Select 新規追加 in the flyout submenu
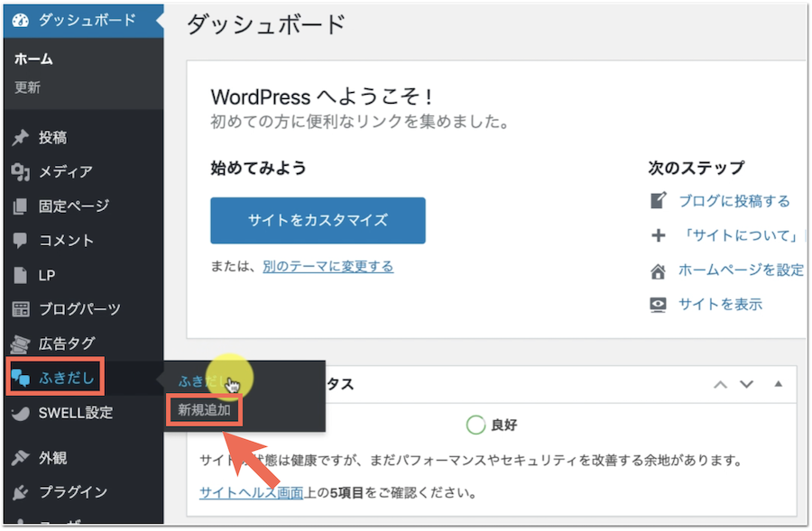The width and height of the screenshot is (812, 531). [204, 410]
